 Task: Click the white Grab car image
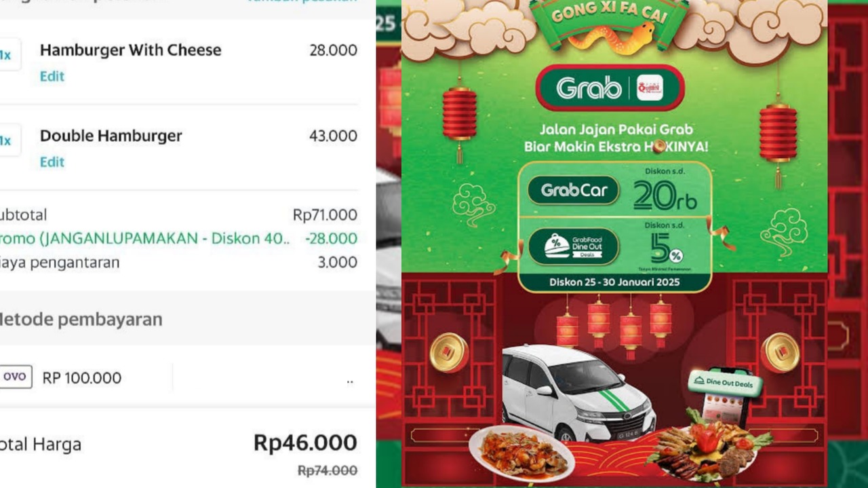(x=578, y=392)
